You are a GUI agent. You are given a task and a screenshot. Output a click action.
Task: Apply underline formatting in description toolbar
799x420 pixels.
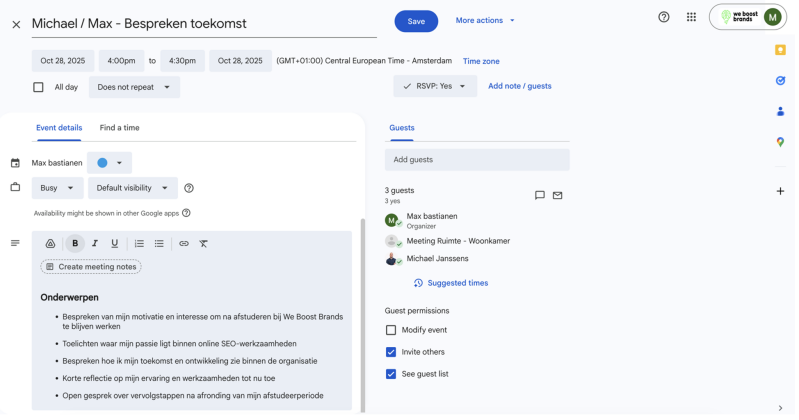click(x=115, y=243)
